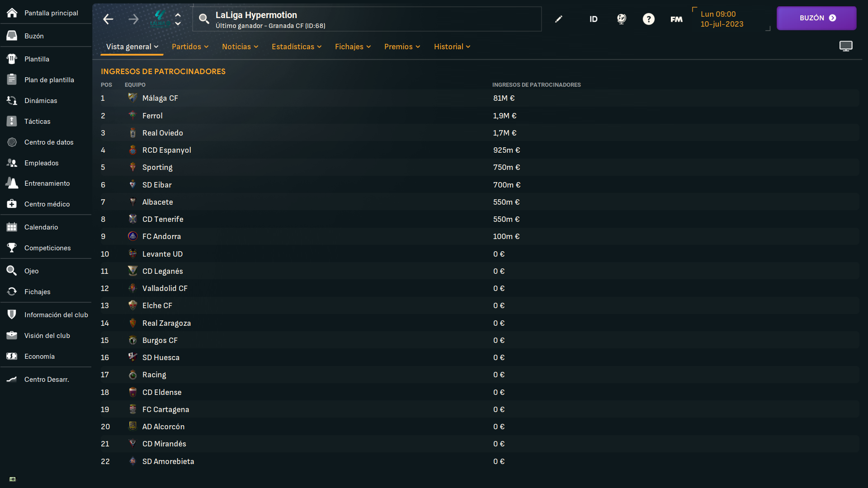Click the purple BUZÓN button
The width and height of the screenshot is (868, 488).
tap(816, 18)
